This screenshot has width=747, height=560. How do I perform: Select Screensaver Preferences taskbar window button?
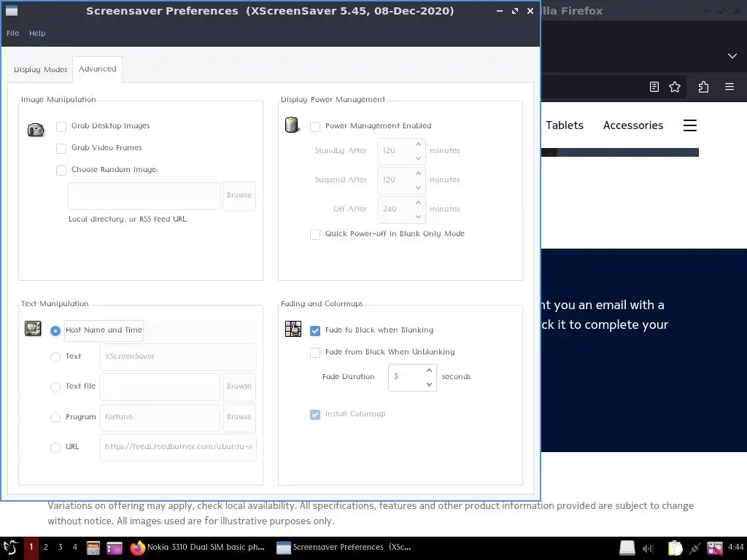tap(344, 547)
